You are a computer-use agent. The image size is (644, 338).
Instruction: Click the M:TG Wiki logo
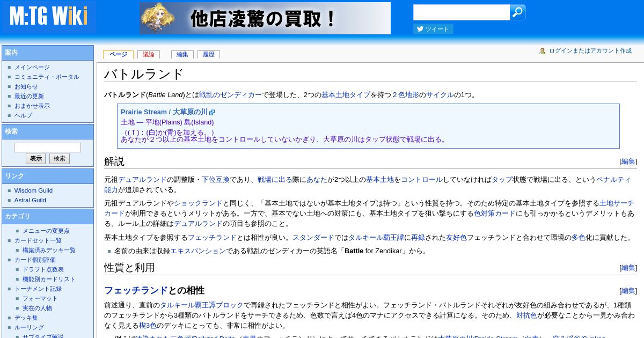click(48, 17)
